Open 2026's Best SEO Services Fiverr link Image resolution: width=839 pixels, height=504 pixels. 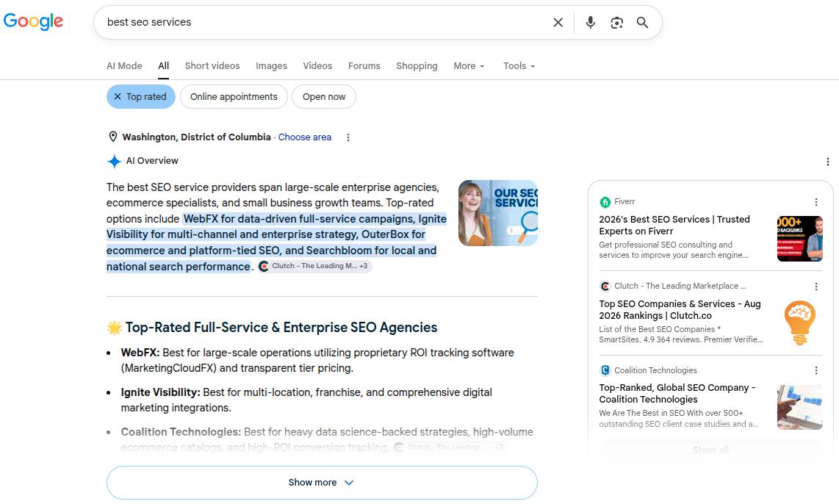(x=674, y=226)
